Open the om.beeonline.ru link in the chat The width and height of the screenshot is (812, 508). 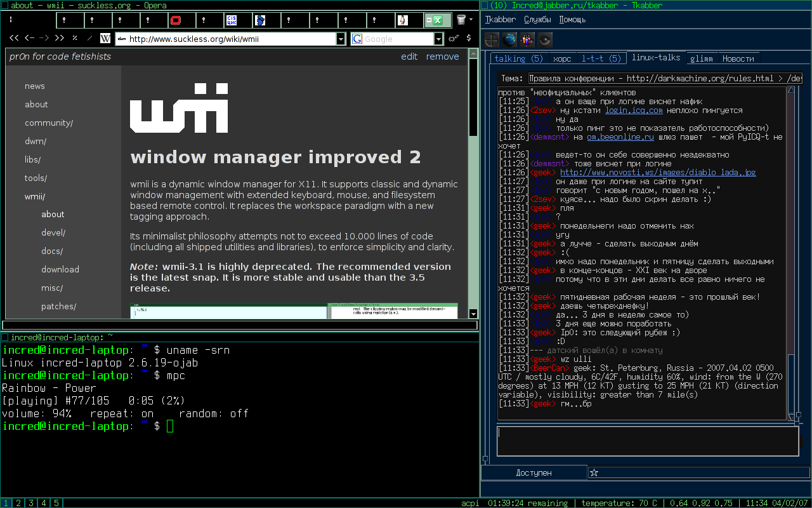620,137
